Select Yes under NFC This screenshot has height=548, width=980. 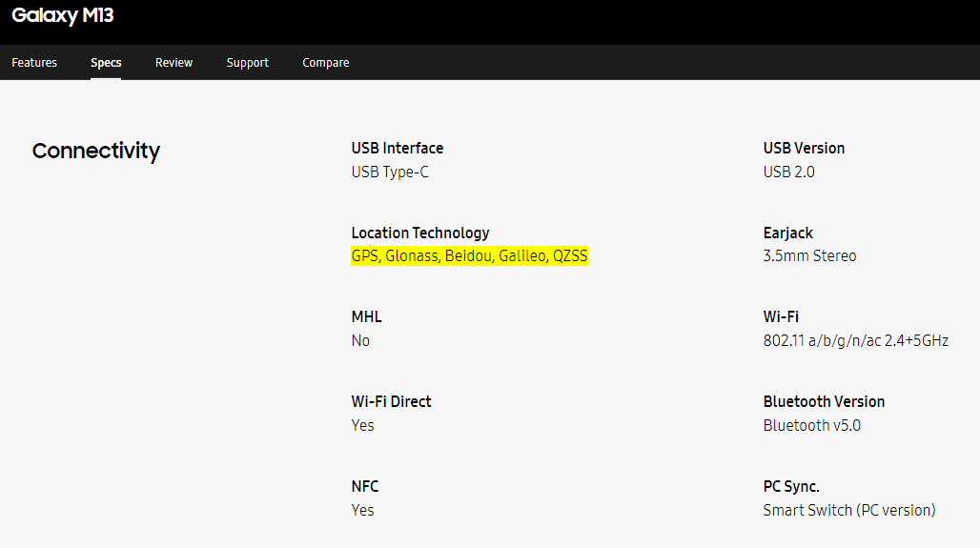point(362,511)
